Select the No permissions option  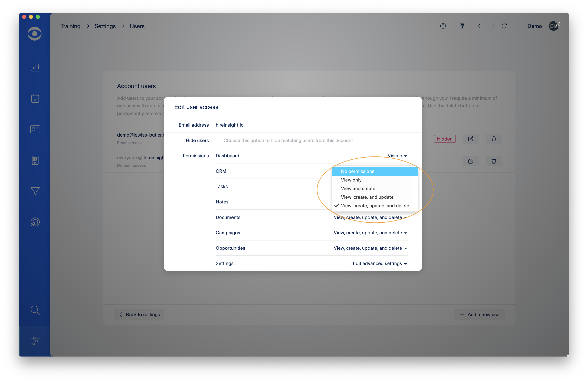pyautogui.click(x=358, y=171)
